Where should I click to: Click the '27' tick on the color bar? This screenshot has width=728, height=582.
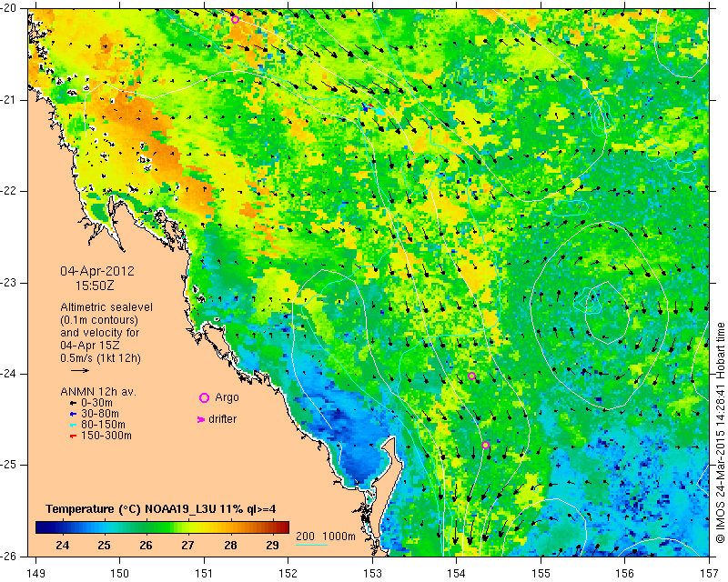point(187,545)
